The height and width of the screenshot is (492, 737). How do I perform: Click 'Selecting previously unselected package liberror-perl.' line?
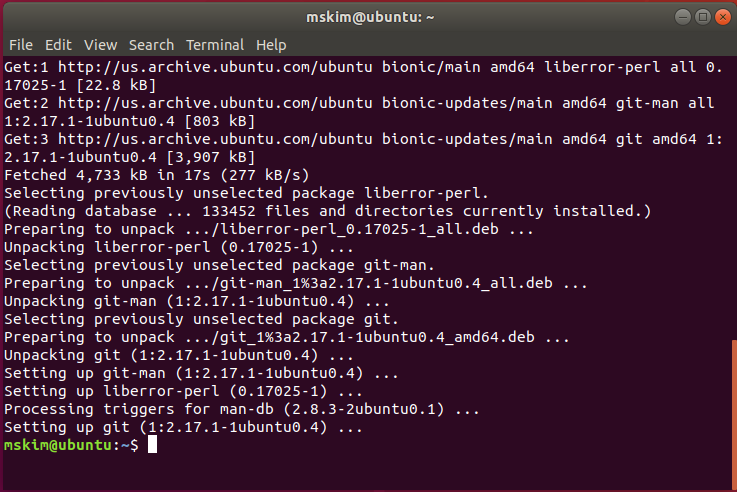246,193
